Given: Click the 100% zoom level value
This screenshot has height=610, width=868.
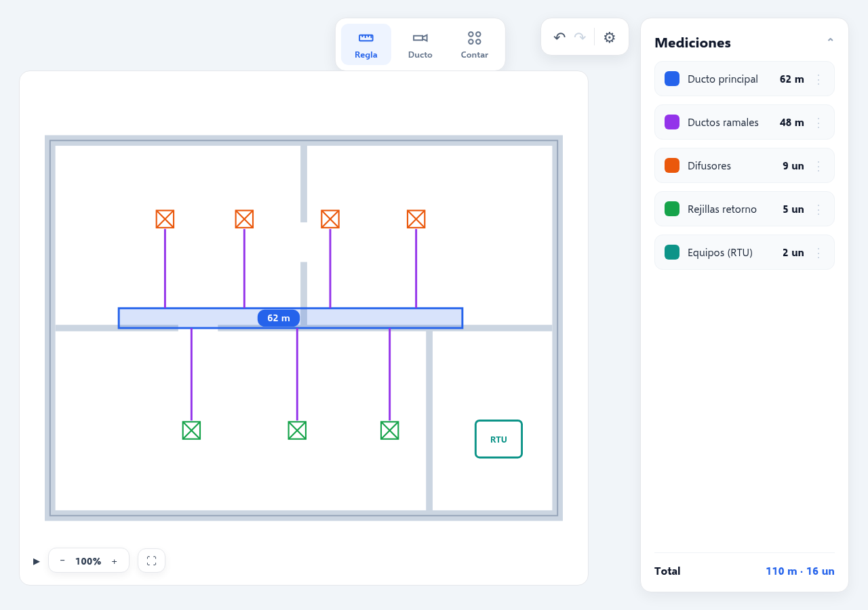Looking at the screenshot, I should click(88, 561).
